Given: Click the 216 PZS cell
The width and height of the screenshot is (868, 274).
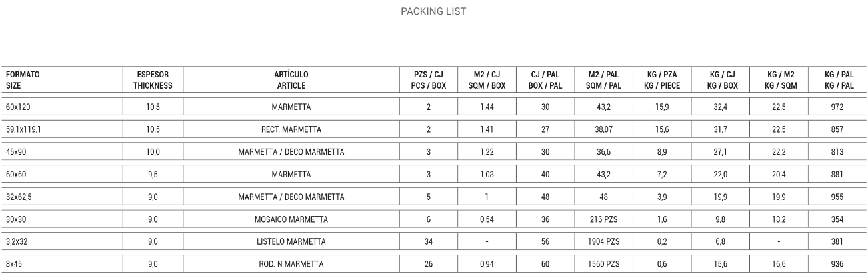Looking at the screenshot, I should click(x=604, y=219).
